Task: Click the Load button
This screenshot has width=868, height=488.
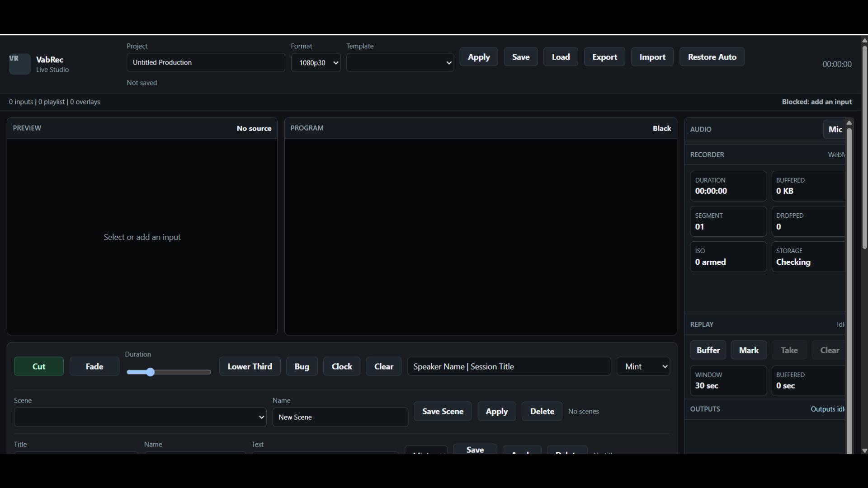Action: pos(561,57)
